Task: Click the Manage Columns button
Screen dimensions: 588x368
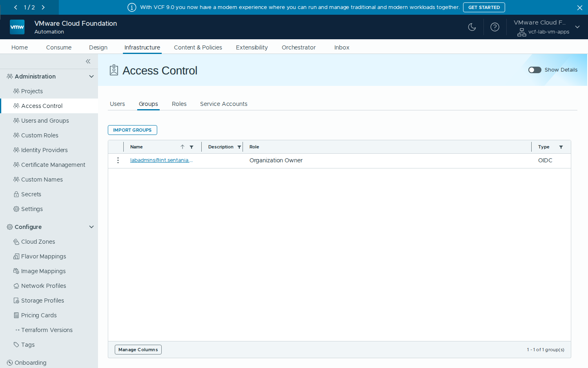Action: click(x=138, y=350)
